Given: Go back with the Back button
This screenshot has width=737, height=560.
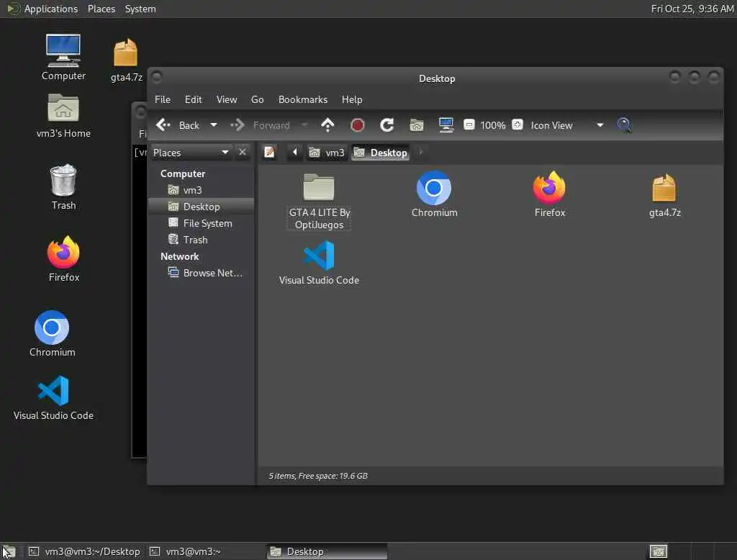Looking at the screenshot, I should [178, 125].
